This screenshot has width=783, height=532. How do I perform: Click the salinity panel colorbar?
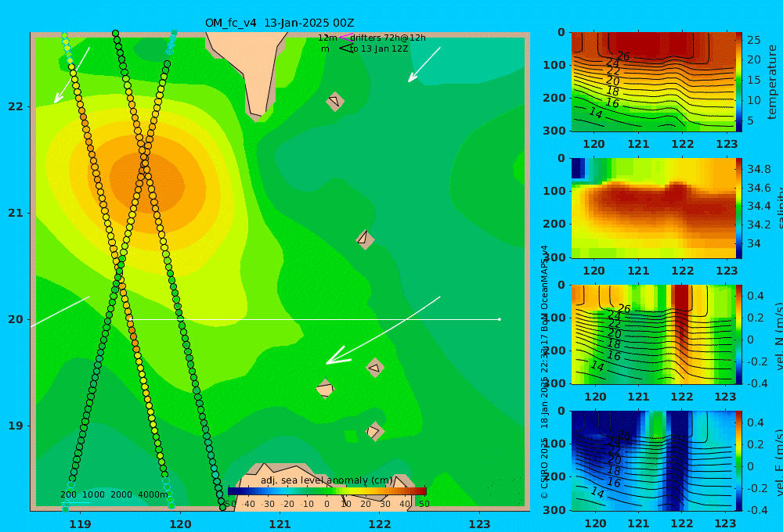pyautogui.click(x=738, y=208)
